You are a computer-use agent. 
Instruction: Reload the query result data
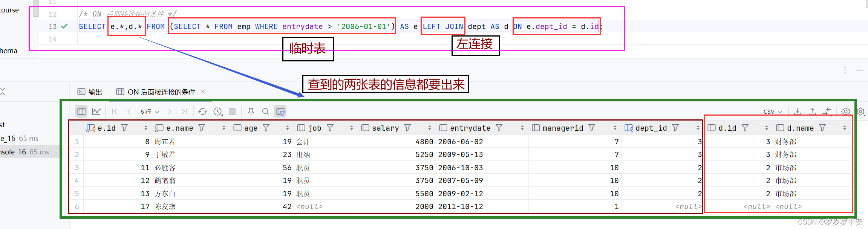point(203,111)
